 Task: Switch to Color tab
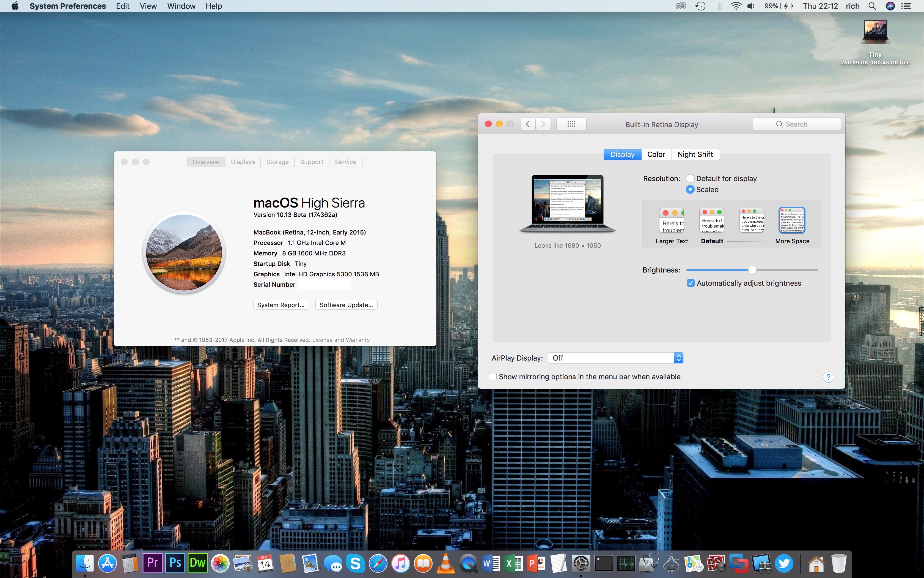coord(656,154)
